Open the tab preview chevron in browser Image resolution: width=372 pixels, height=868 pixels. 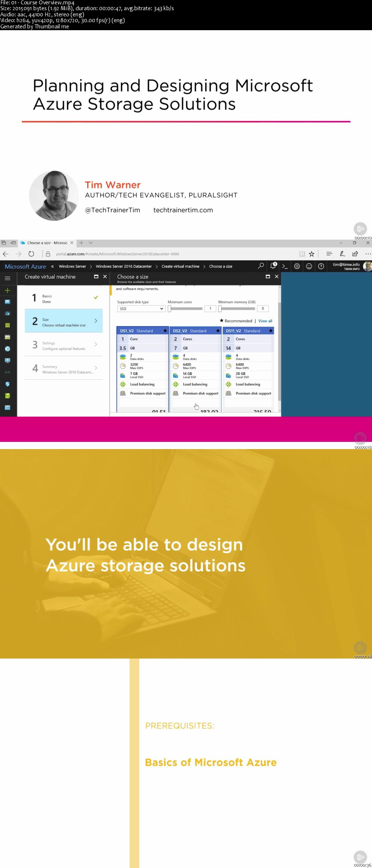pos(91,243)
